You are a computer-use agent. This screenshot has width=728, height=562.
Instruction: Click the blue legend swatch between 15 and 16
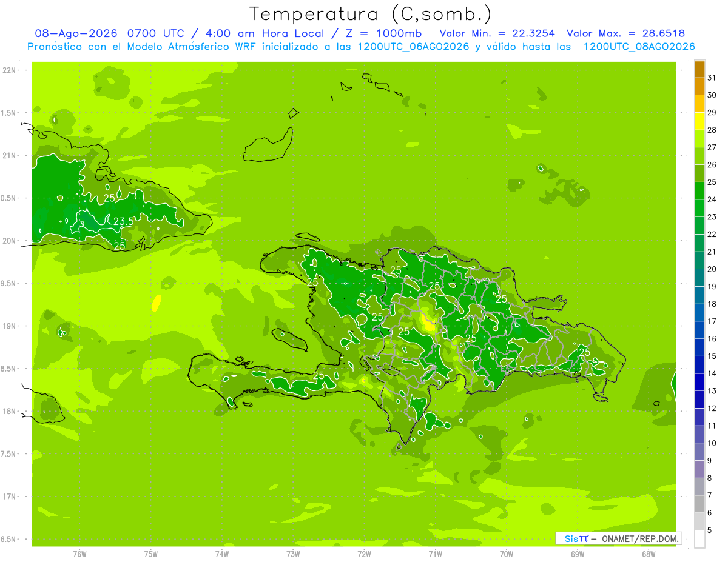coord(699,348)
